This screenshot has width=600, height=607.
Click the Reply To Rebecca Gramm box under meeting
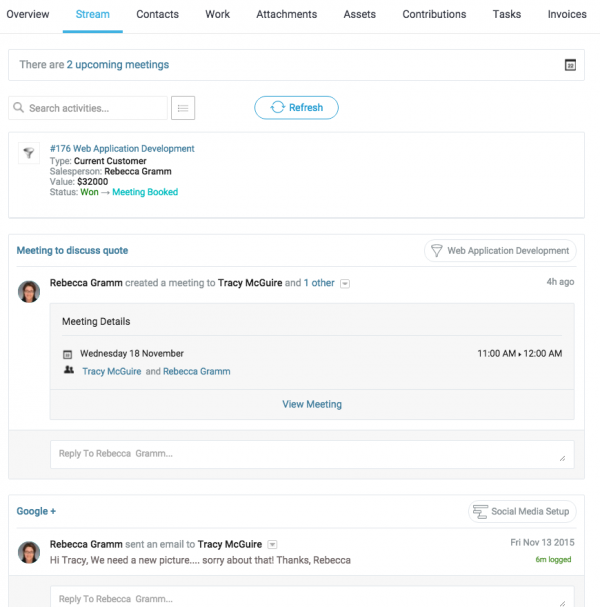coord(312,454)
